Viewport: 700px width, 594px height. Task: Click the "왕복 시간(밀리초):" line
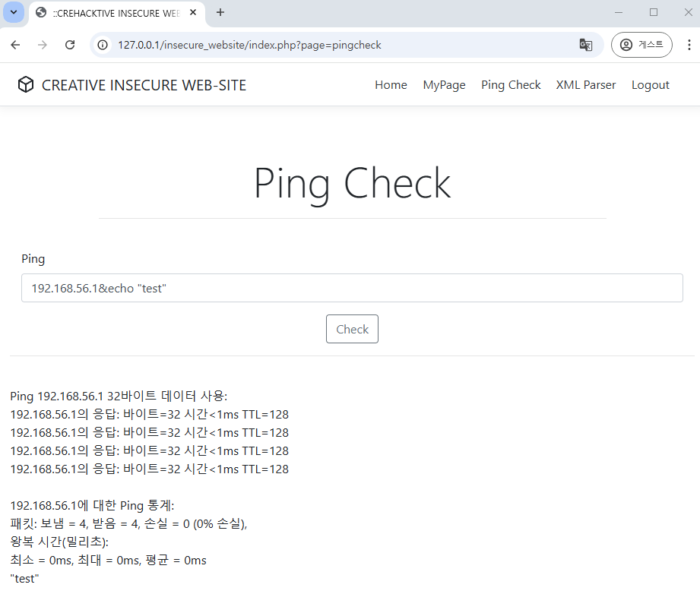click(x=59, y=542)
